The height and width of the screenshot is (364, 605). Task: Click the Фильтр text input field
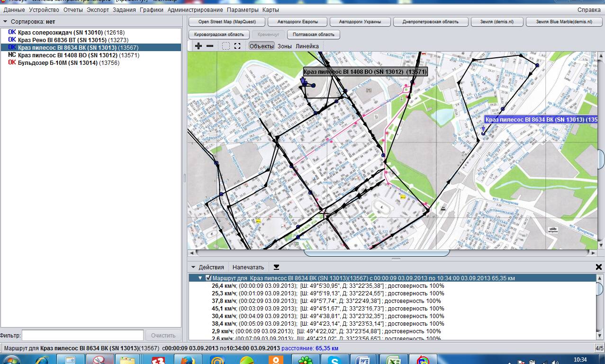coord(82,335)
